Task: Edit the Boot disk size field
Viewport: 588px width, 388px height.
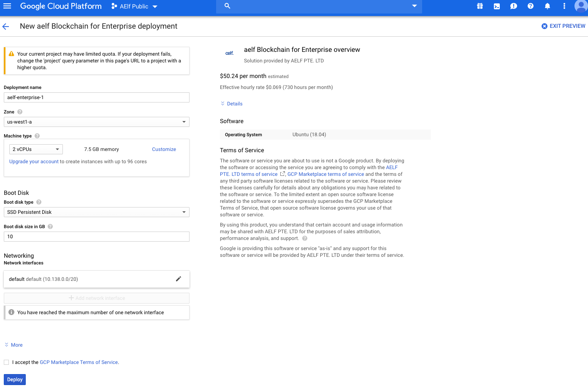Action: [x=97, y=237]
